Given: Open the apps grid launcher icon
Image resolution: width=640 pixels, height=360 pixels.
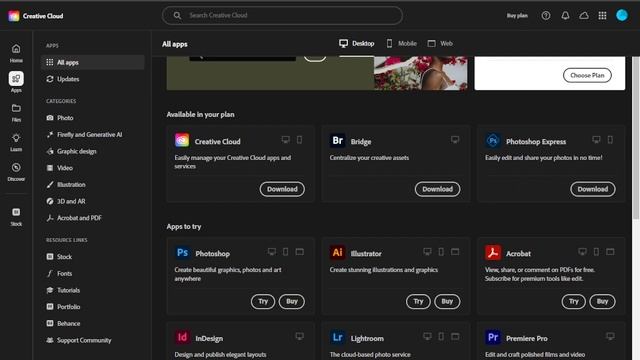Looking at the screenshot, I should [x=602, y=16].
